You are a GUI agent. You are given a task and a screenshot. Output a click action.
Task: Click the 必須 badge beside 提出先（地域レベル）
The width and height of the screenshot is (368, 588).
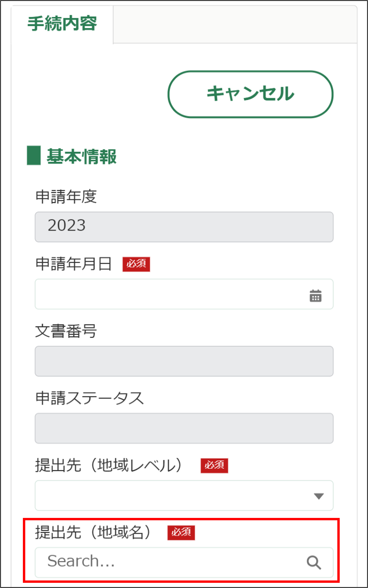[x=214, y=466]
